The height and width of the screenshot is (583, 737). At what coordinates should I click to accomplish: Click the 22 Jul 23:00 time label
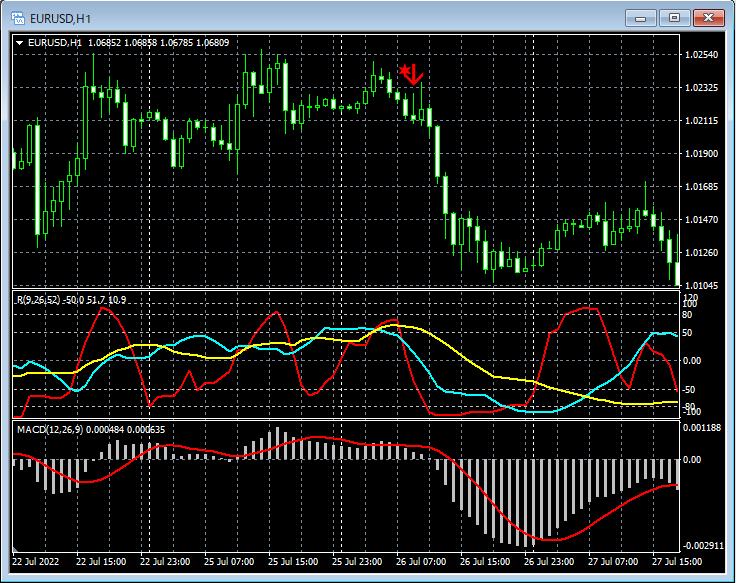(165, 562)
